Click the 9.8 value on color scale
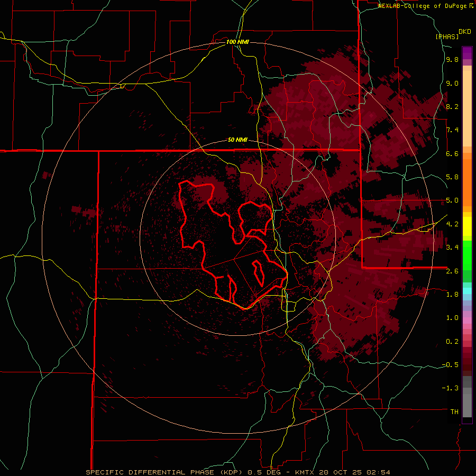The width and height of the screenshot is (476, 476). coord(452,60)
